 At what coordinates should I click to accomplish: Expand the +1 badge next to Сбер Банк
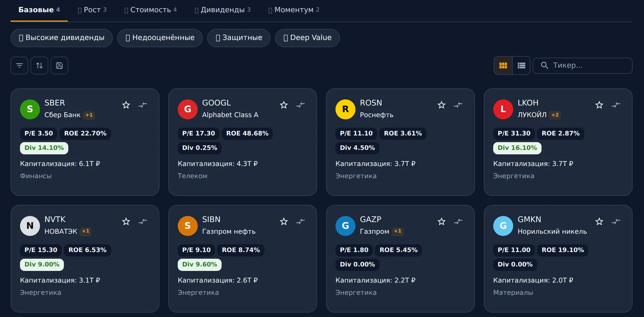89,115
